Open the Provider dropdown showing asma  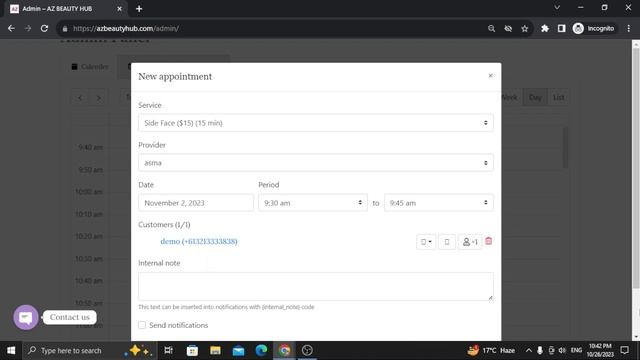(x=316, y=163)
